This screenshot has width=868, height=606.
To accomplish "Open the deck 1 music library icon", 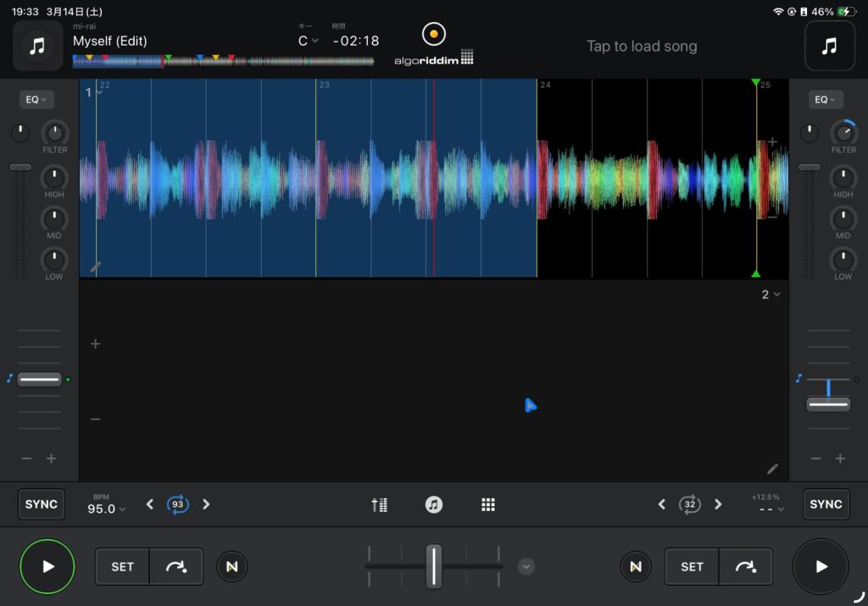I will [37, 46].
